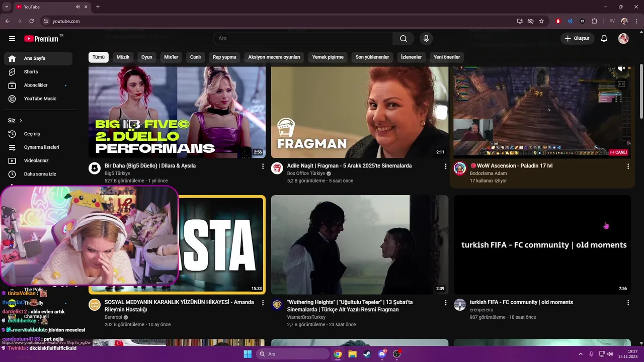Image resolution: width=644 pixels, height=362 pixels.
Task: Click the Bentropi channel avatar
Action: 95,305
